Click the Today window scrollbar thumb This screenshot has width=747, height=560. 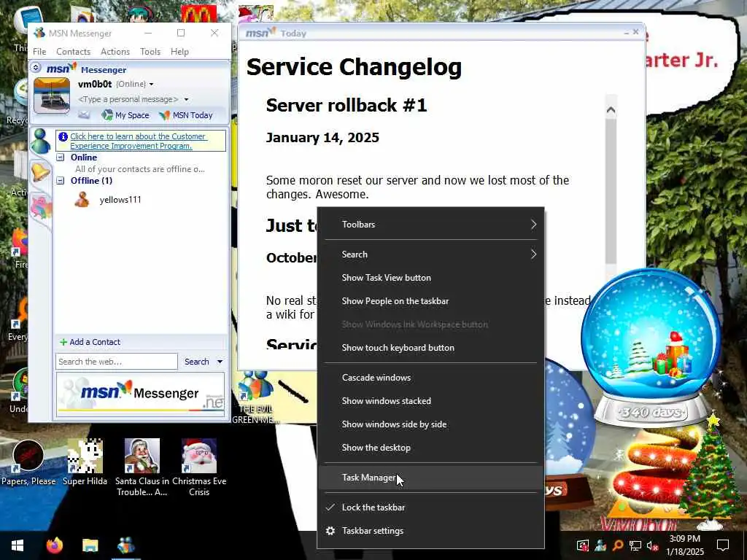point(611,190)
